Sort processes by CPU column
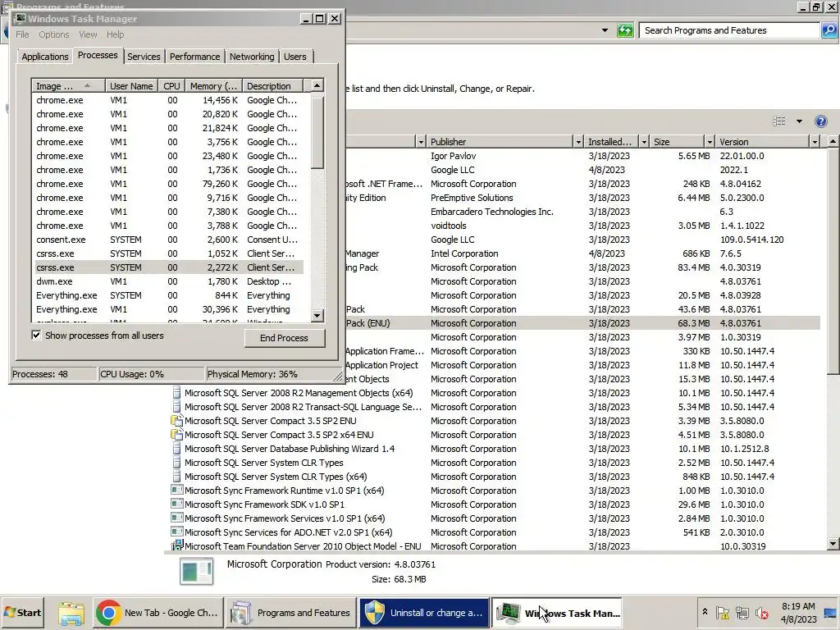 (171, 86)
